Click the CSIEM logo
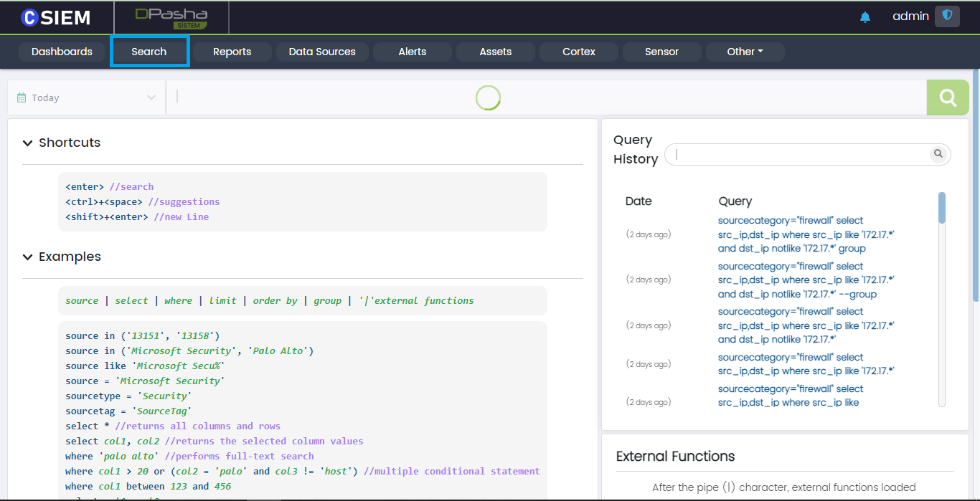 pos(56,17)
